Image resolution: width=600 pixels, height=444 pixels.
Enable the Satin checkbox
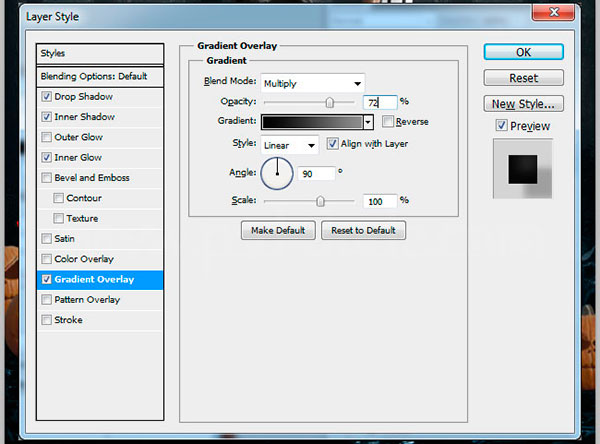46,238
